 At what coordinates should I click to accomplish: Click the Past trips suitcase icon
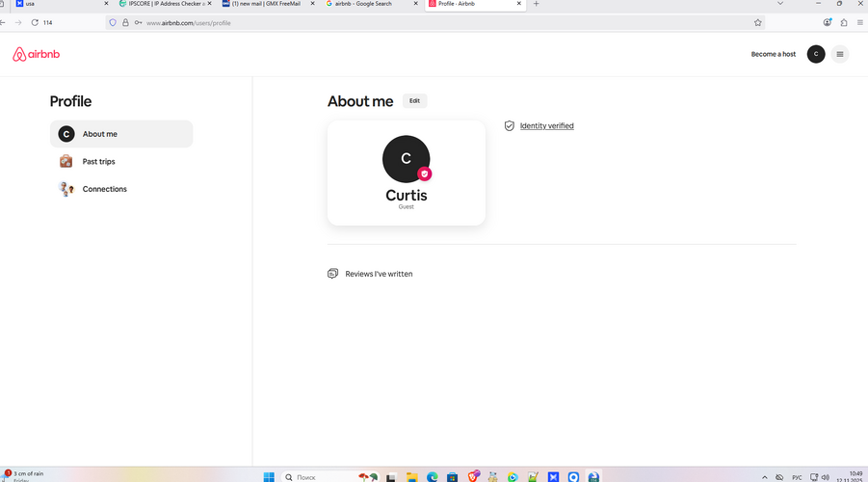pos(66,161)
